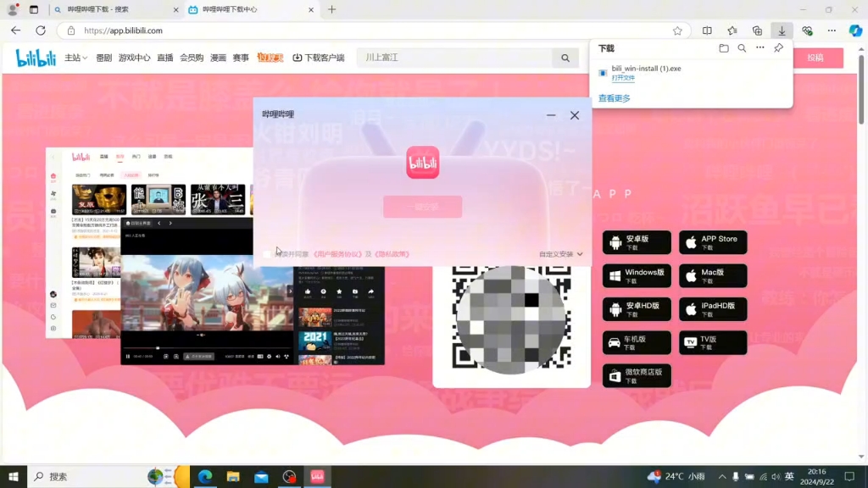The height and width of the screenshot is (488, 868).
Task: Go back with the browser back arrow
Action: tap(15, 30)
